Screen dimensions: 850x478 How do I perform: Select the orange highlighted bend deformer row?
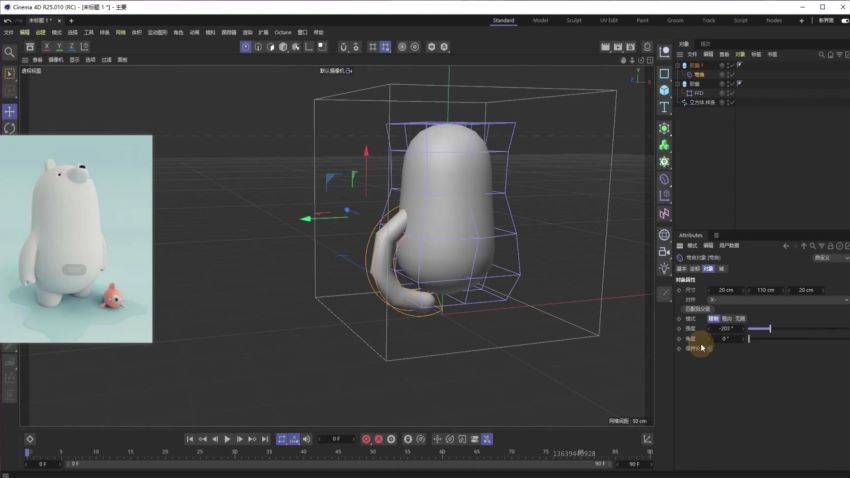click(699, 75)
